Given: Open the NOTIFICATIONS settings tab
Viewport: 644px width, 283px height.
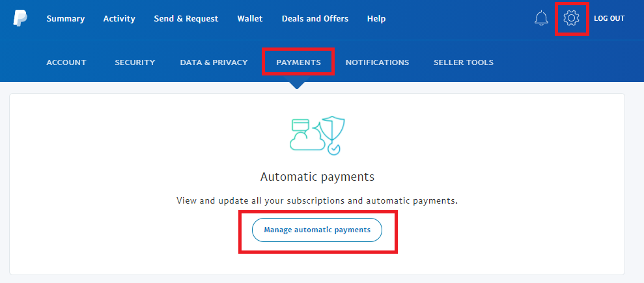Looking at the screenshot, I should (377, 62).
